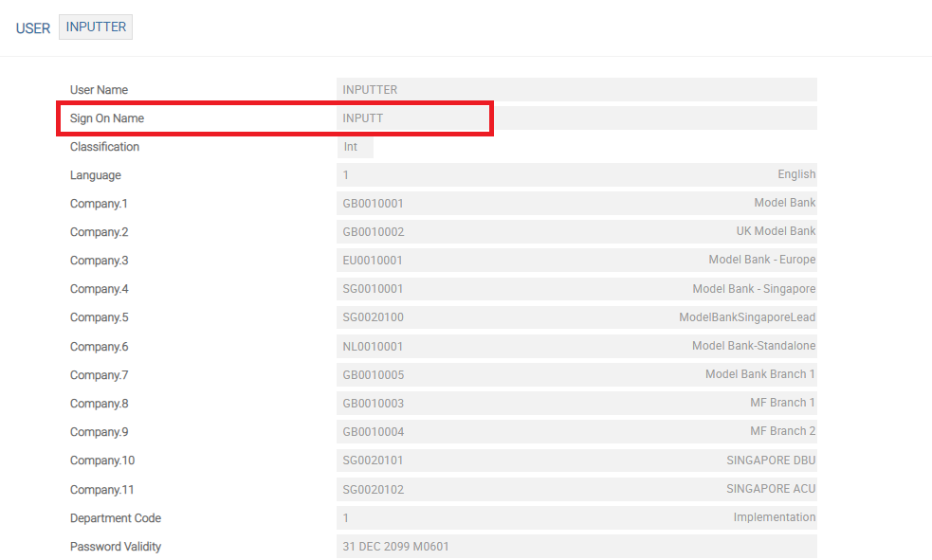Select Company.1 field with GB0010001
Viewport: 932px width, 560px height.
pos(576,204)
